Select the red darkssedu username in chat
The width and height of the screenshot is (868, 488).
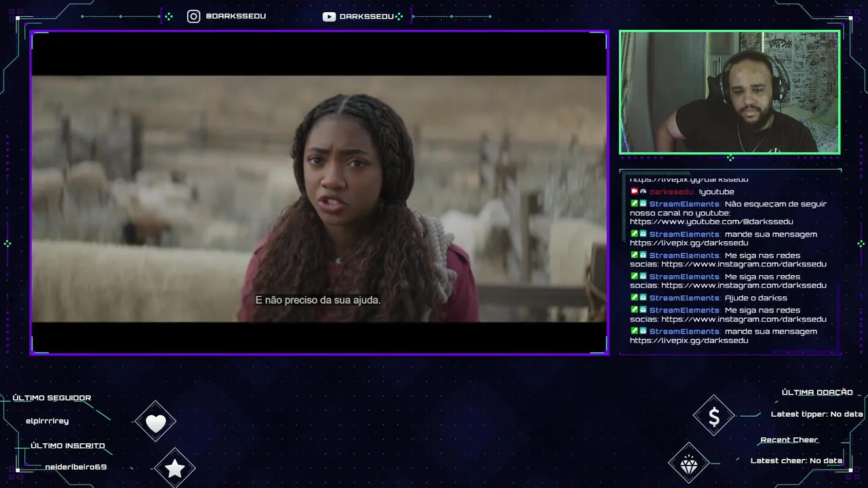671,192
